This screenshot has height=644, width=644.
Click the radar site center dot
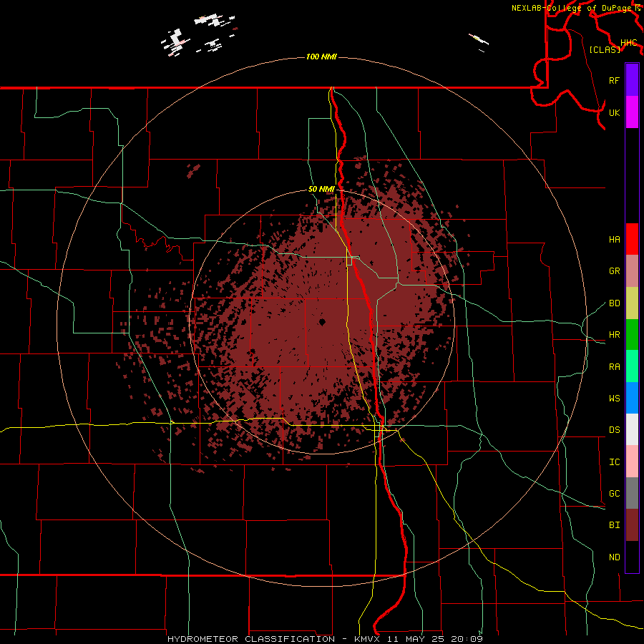(323, 322)
